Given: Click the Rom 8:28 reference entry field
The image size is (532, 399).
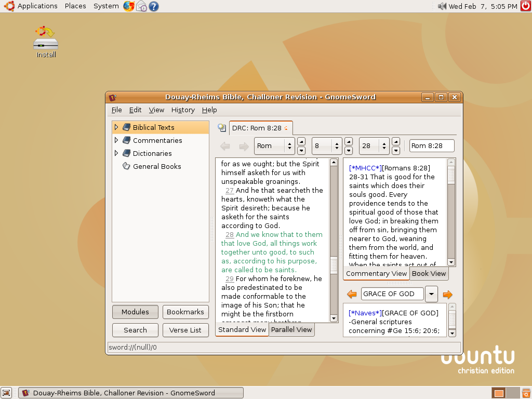Looking at the screenshot, I should point(432,146).
